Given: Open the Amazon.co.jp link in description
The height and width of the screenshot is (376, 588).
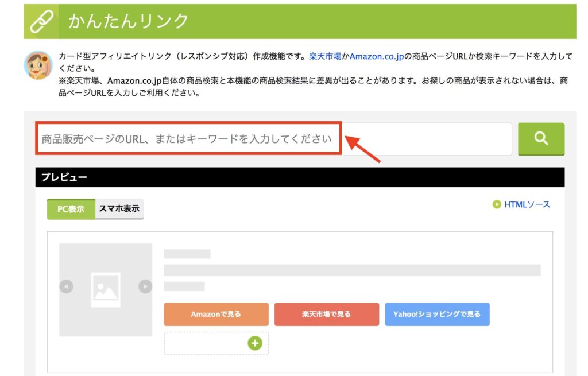Looking at the screenshot, I should [x=377, y=56].
